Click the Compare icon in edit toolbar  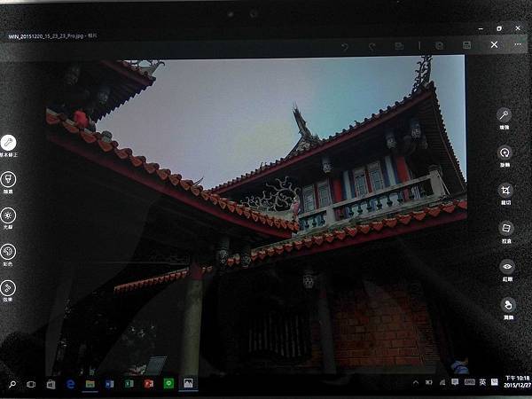[x=399, y=46]
